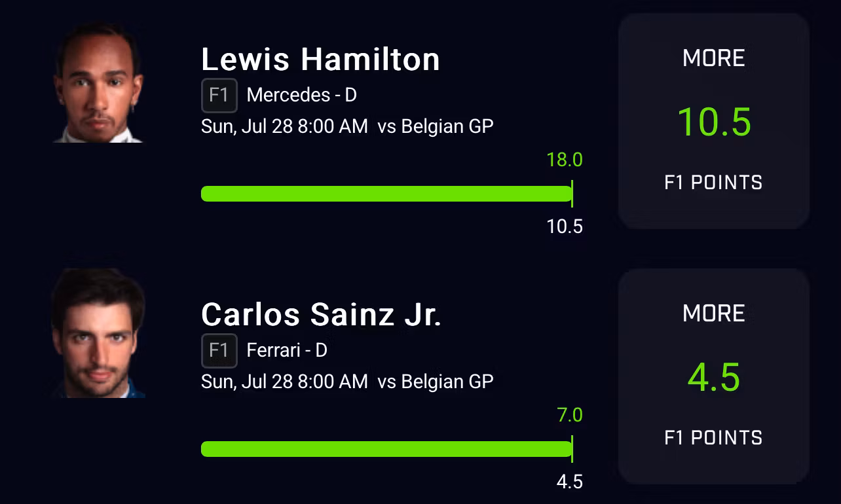841x504 pixels.
Task: Click the F1 badge beside Mercedes
Action: 219,96
